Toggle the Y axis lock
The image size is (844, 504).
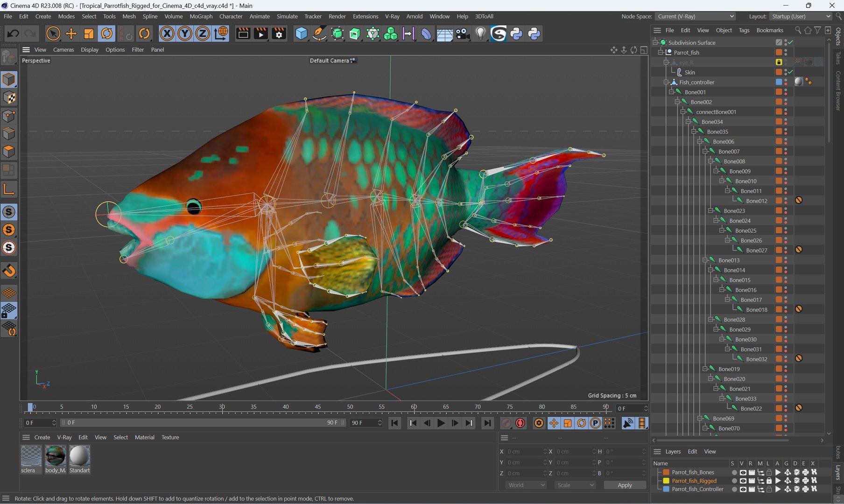(x=184, y=34)
